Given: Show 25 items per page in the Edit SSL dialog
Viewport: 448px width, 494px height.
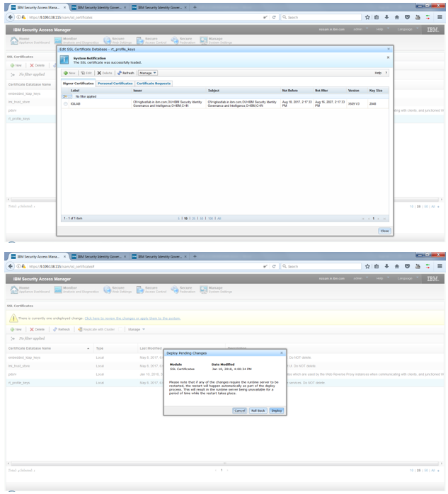Looking at the screenshot, I should coord(193,218).
